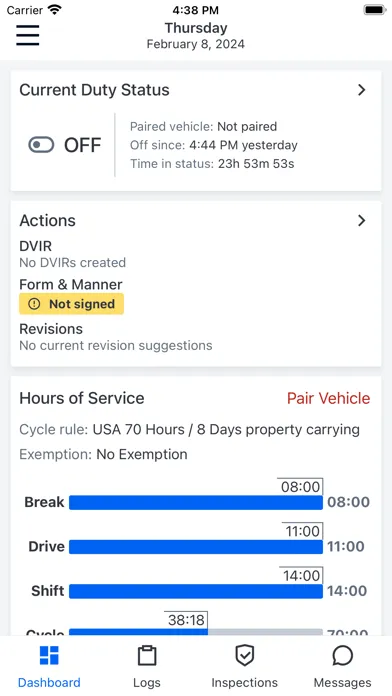392x696 pixels.
Task: Tap the battery indicator icon
Action: click(x=375, y=10)
